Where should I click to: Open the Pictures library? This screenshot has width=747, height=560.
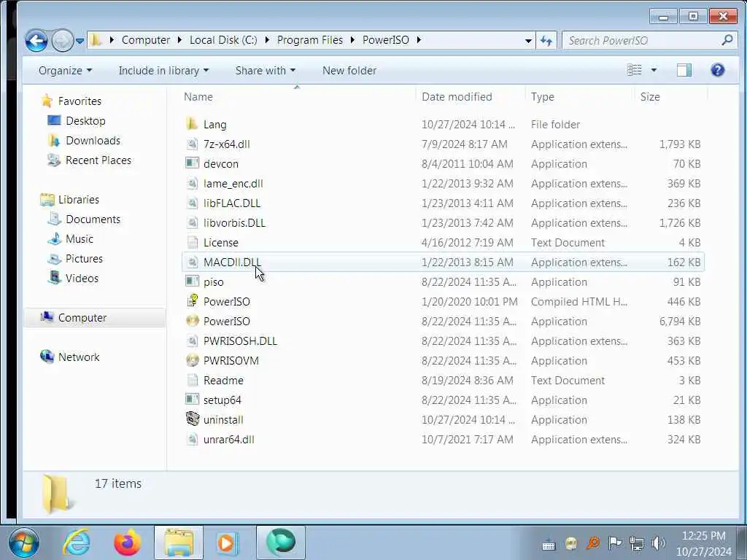point(84,259)
